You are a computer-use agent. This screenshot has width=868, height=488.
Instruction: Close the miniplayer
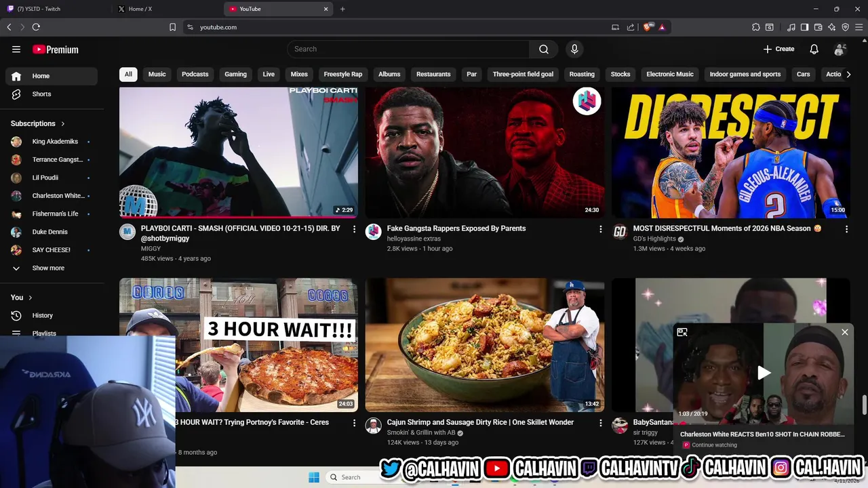coord(845,332)
